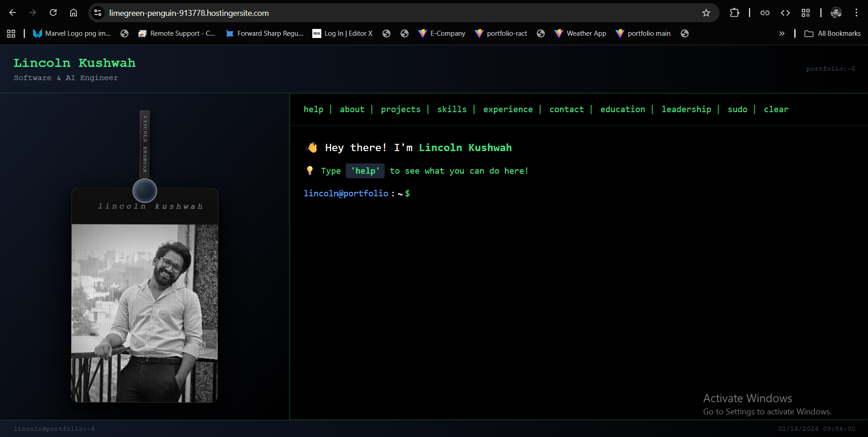
Task: Click the browser home icon
Action: pos(73,13)
